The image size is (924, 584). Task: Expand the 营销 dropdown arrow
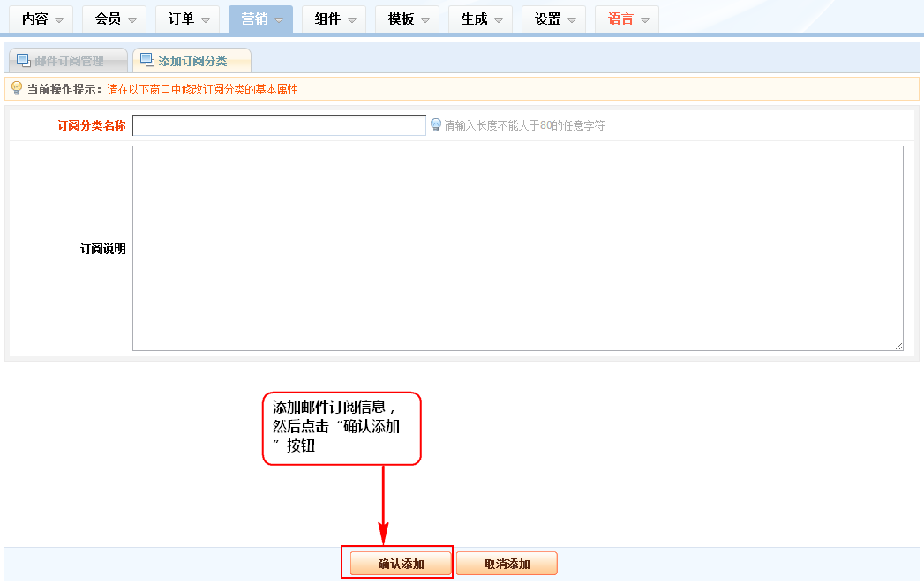pyautogui.click(x=279, y=19)
